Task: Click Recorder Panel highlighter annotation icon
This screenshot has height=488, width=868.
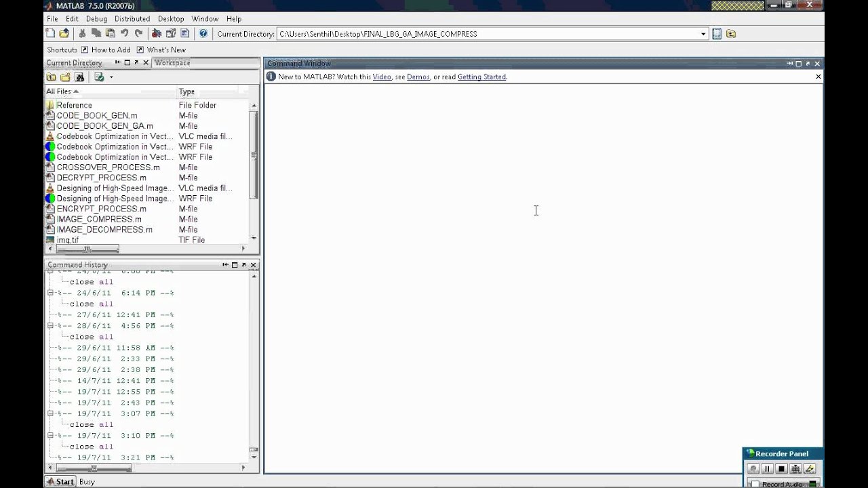Action: click(x=810, y=469)
